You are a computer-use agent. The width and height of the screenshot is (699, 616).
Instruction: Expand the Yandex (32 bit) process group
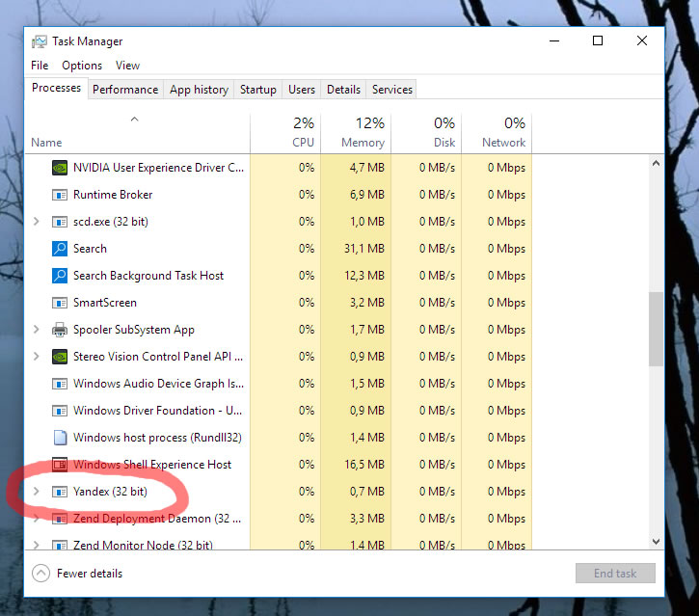(x=37, y=492)
